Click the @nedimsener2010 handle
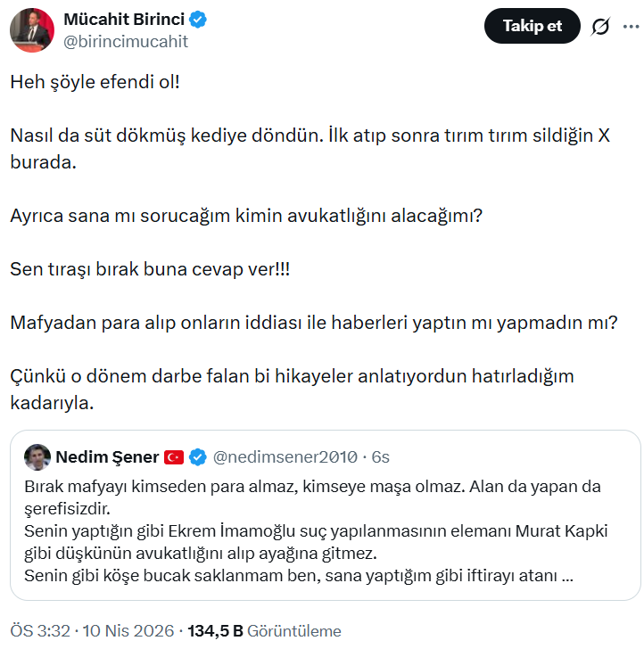Screen dimensions: 644x649 285,457
